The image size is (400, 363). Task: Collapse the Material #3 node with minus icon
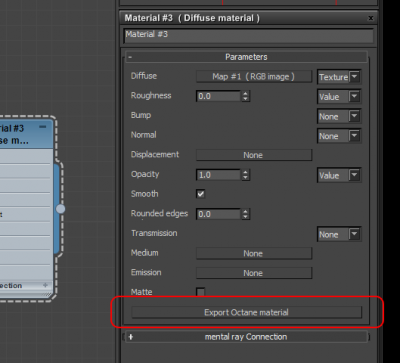click(x=43, y=127)
